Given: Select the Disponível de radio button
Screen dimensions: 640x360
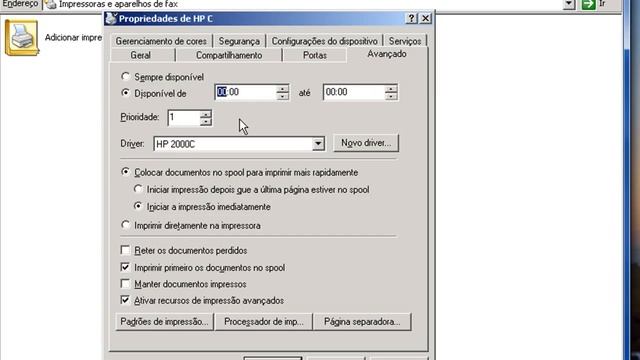Looking at the screenshot, I should 125,93.
